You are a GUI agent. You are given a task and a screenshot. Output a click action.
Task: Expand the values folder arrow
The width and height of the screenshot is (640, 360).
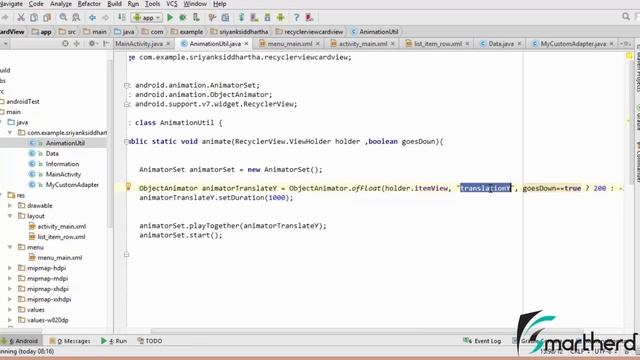click(10, 309)
